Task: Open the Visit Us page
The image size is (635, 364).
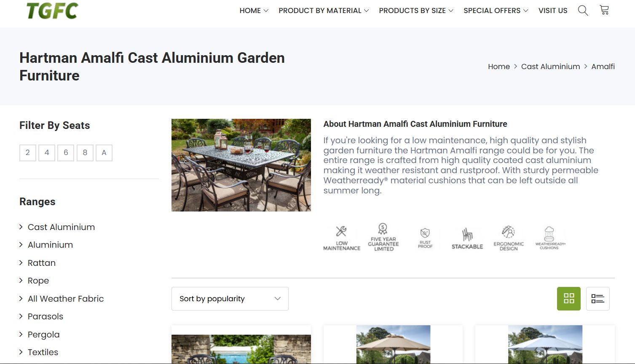Action: coord(553,11)
